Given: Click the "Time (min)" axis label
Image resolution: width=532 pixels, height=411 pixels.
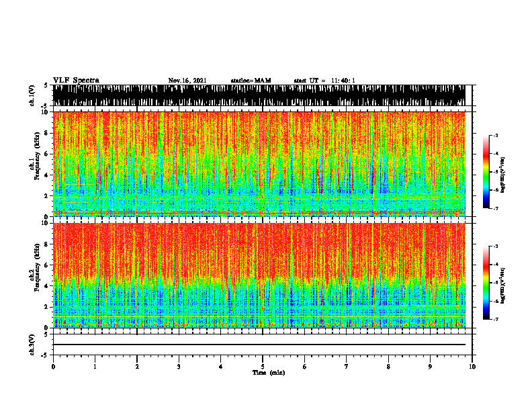Looking at the screenshot, I should [x=269, y=373].
